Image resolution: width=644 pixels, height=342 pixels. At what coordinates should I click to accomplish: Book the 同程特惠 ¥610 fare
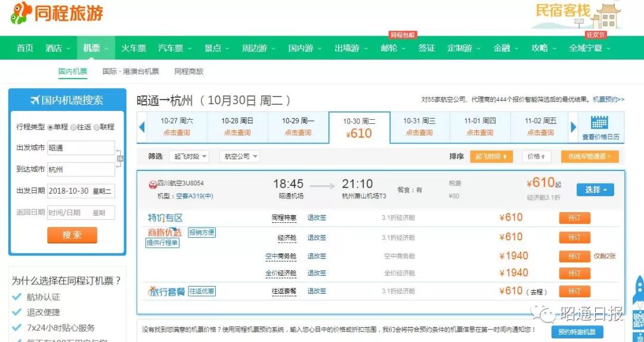pyautogui.click(x=575, y=218)
